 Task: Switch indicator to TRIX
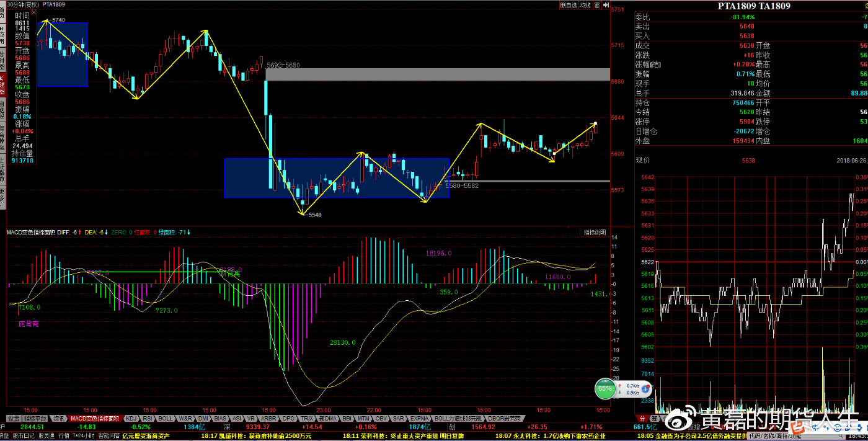click(x=307, y=419)
